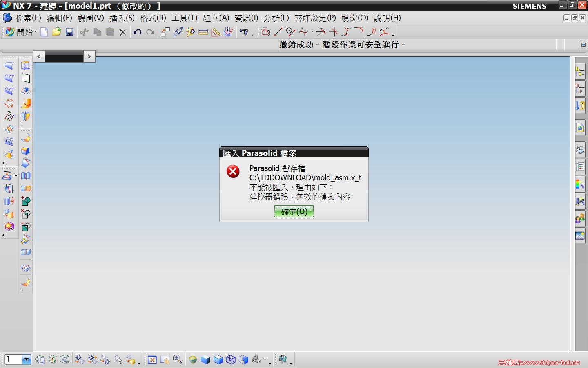Expand the spline tool dropdown arrow
Screen dimensions: 588x368
click(x=312, y=32)
